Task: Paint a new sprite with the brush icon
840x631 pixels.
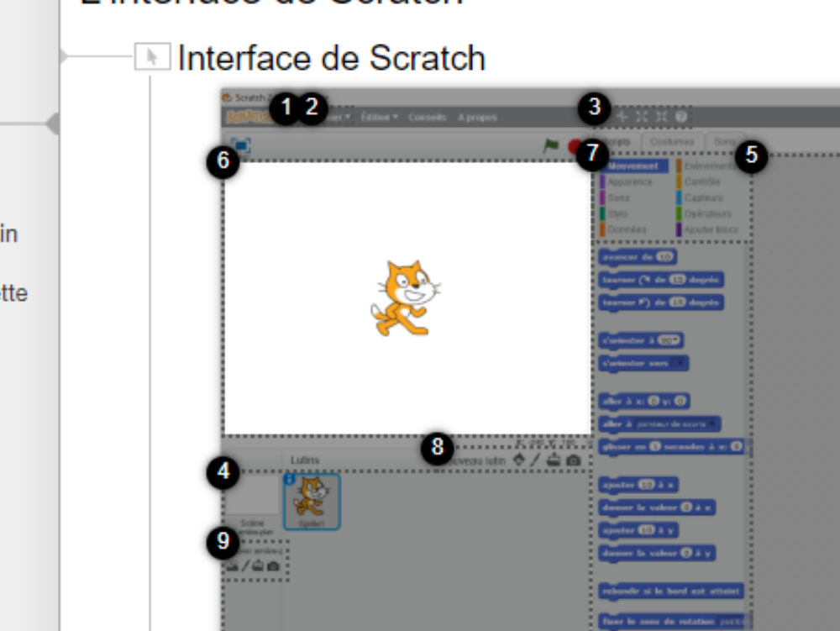Action: pos(535,458)
